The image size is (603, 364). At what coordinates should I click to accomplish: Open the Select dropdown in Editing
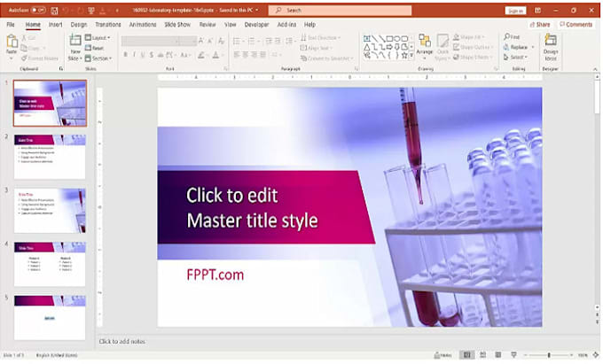pos(515,58)
